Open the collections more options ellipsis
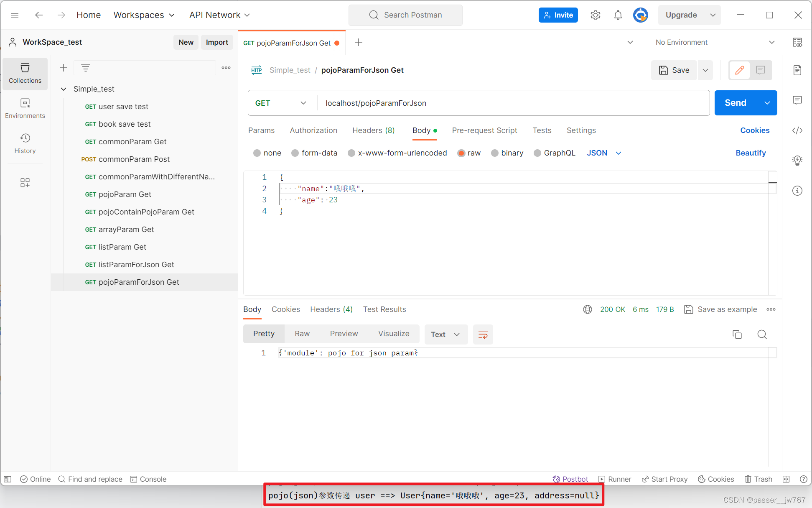 226,68
